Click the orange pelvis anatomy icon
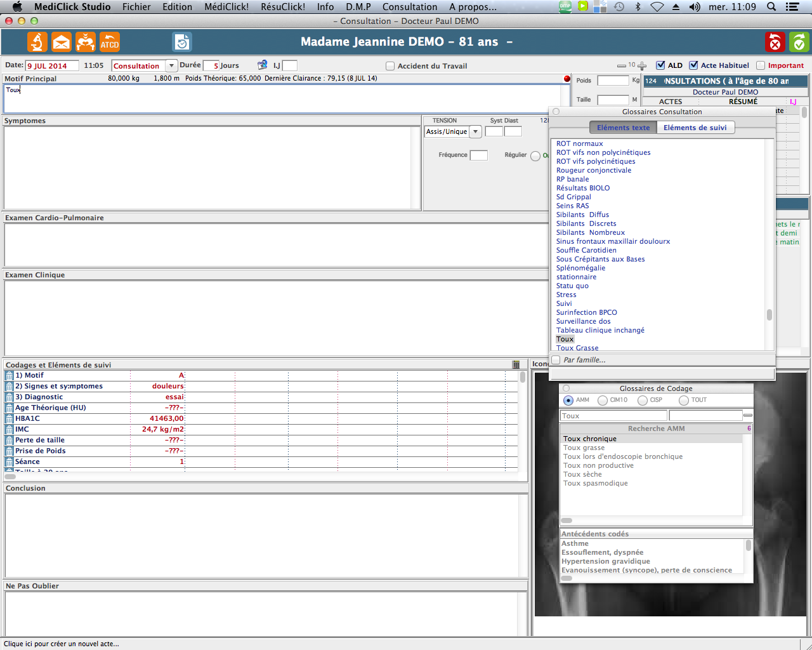Image resolution: width=812 pixels, height=650 pixels. coord(86,43)
